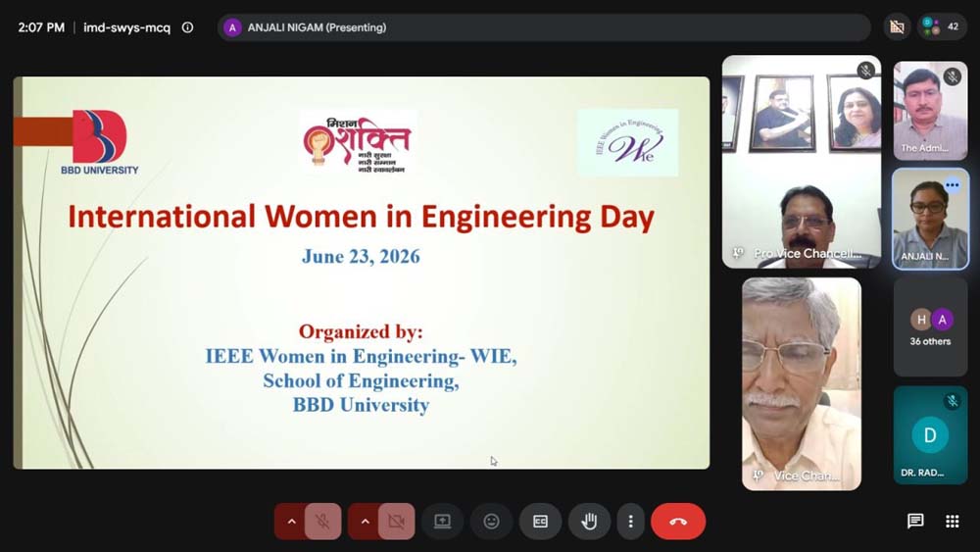This screenshot has width=980, height=552.
Task: Raise your hand
Action: pos(589,522)
